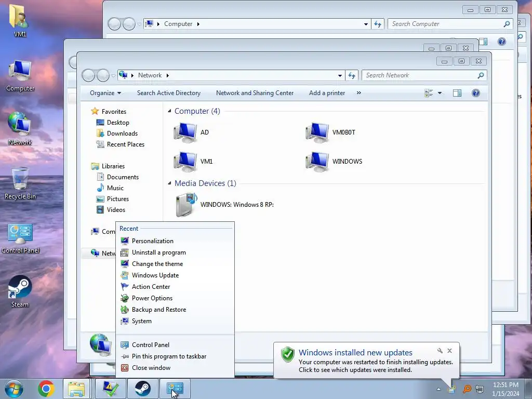Open the Start menu orb
The height and width of the screenshot is (399, 532).
14,389
